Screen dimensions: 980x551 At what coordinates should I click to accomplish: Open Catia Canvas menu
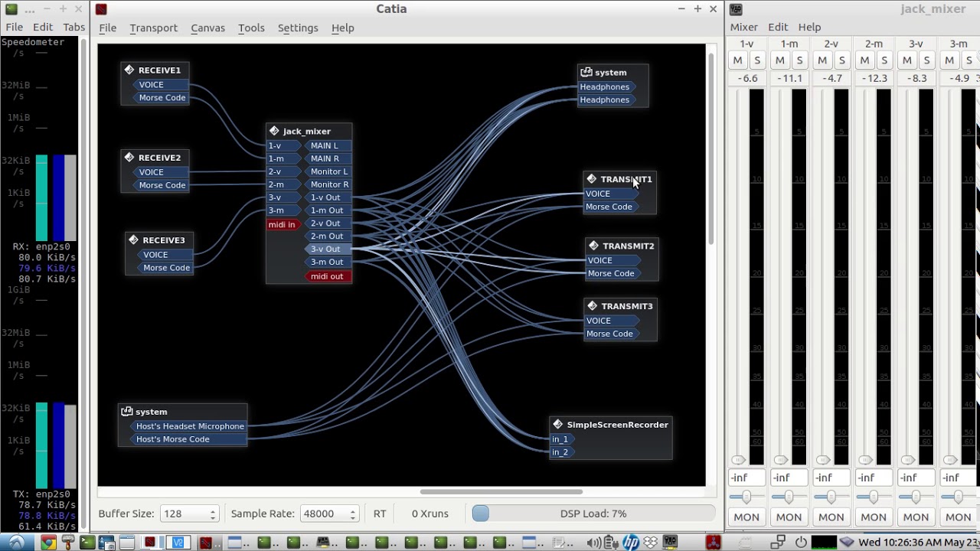pyautogui.click(x=207, y=28)
